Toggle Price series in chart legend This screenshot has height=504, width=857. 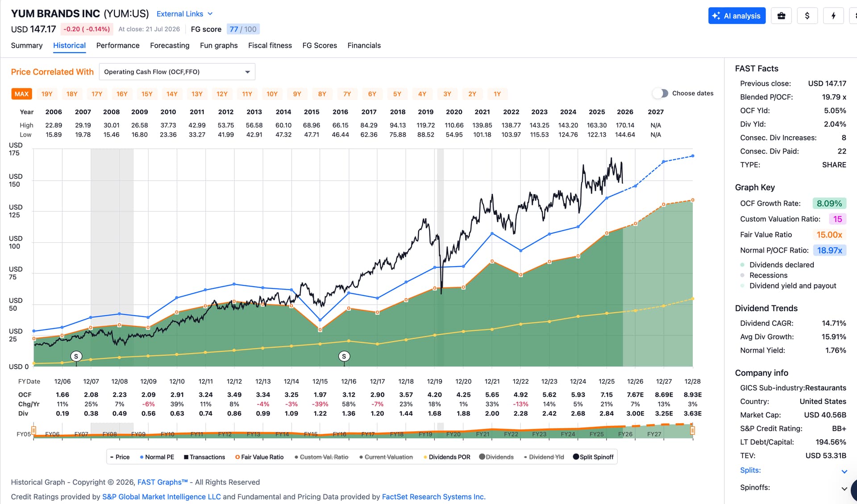click(120, 457)
